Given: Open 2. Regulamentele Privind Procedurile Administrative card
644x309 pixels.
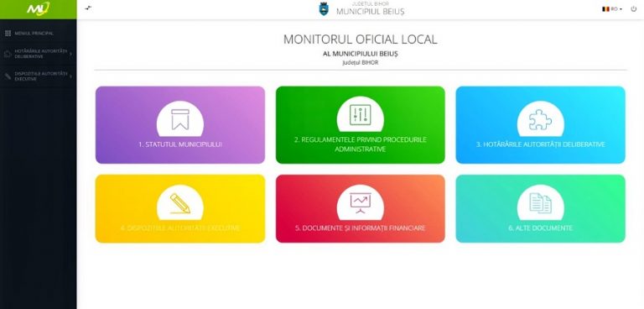Looking at the screenshot, I should pyautogui.click(x=361, y=124).
